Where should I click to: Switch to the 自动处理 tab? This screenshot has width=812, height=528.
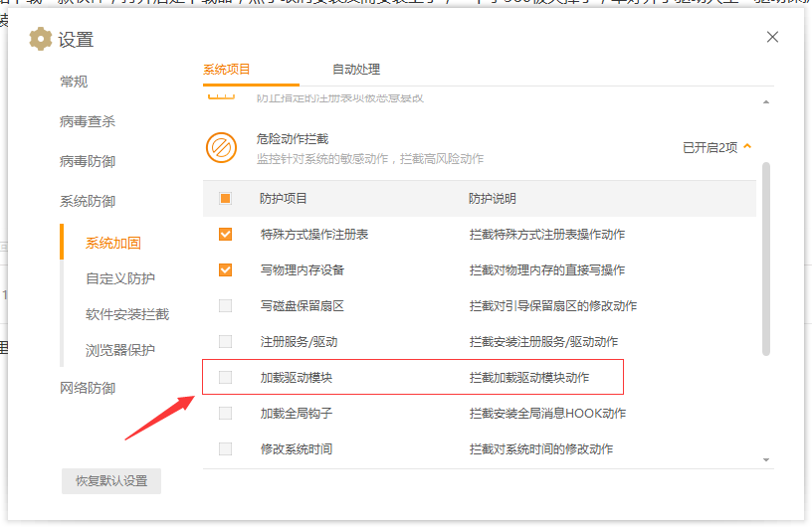355,70
